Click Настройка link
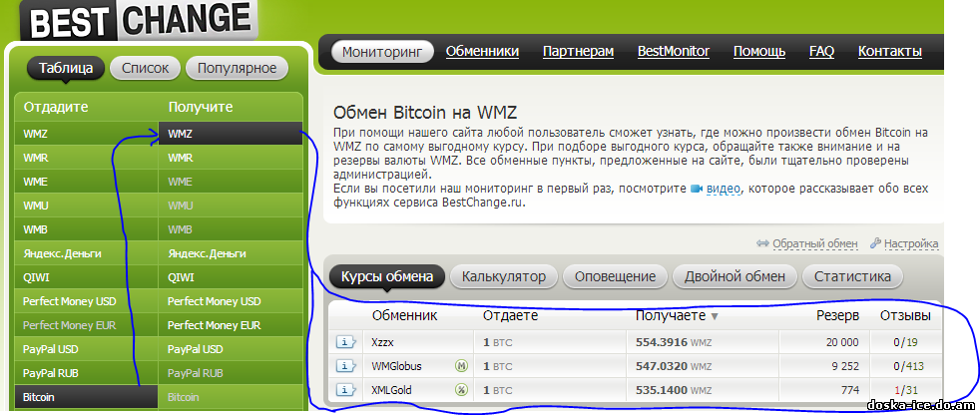This screenshot has width=980, height=415. pyautogui.click(x=911, y=243)
